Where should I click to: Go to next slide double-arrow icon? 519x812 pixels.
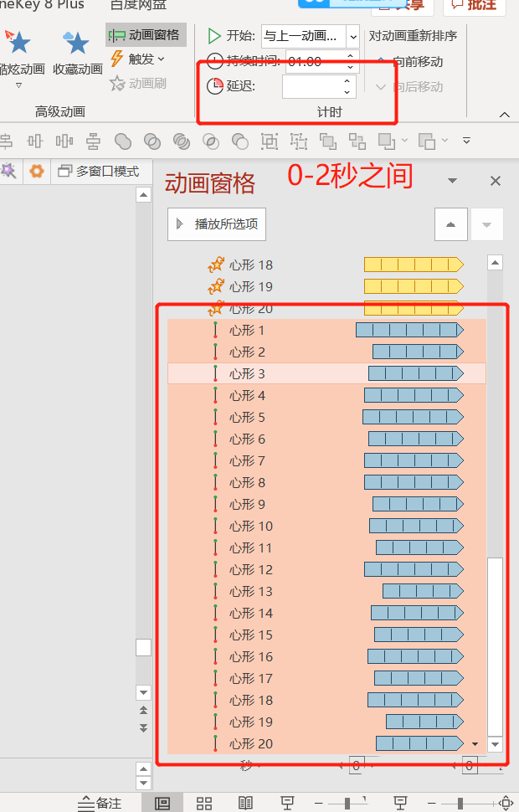[143, 727]
